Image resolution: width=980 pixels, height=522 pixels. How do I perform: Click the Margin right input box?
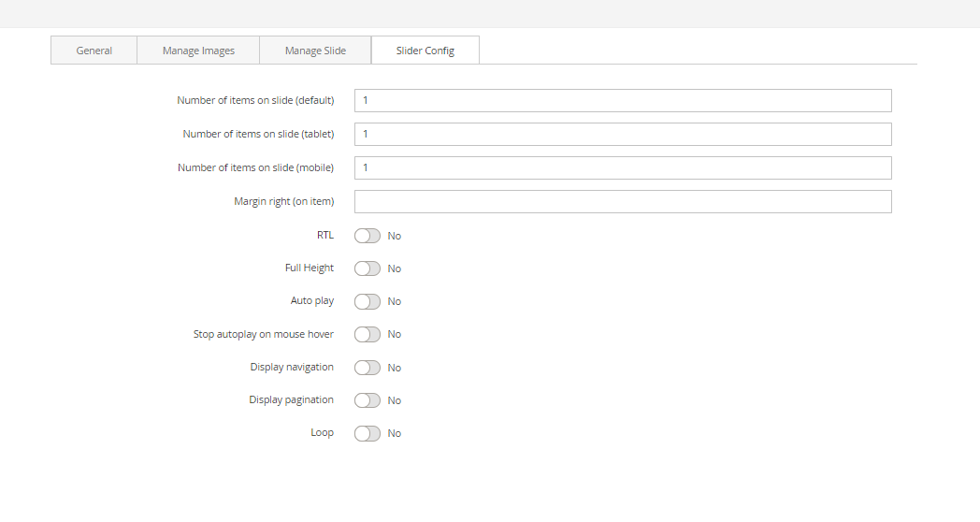[x=622, y=202]
